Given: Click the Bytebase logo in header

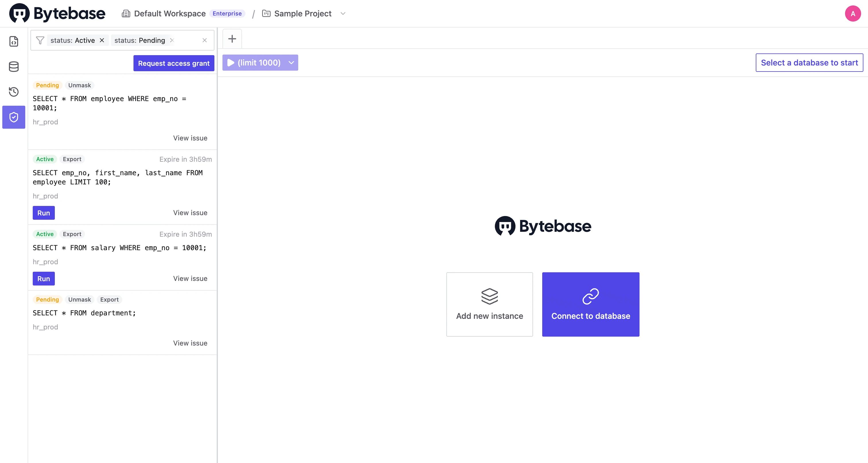Looking at the screenshot, I should tap(57, 13).
